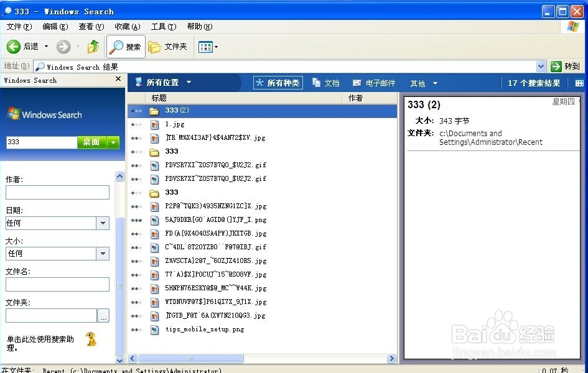Screen dimensions: 588x373
Task: Click the green Back arrow icon
Action: [14, 47]
